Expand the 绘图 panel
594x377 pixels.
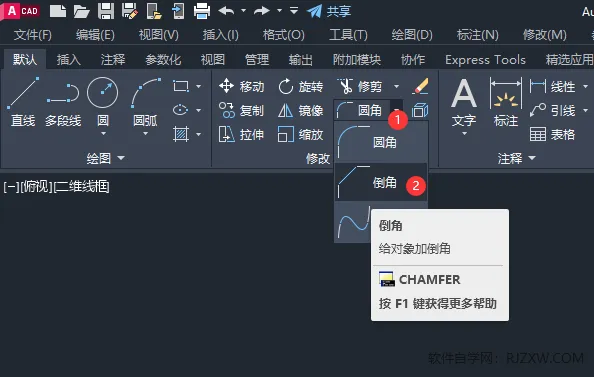click(x=106, y=158)
